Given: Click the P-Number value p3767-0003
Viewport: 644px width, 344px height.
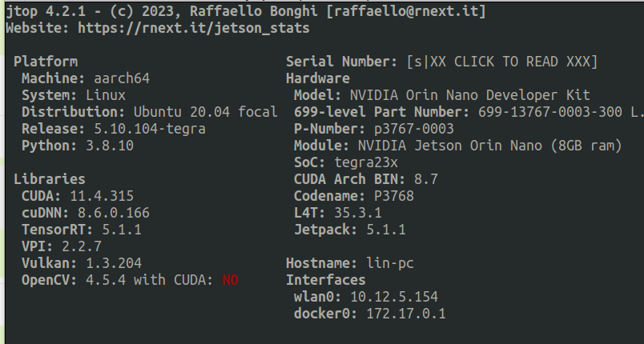Looking at the screenshot, I should [413, 129].
